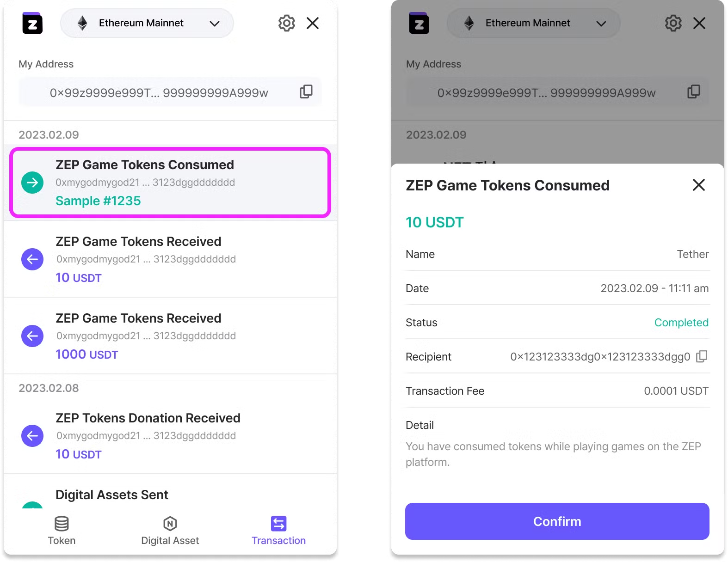The image size is (728, 562).
Task: Click the Completed status link
Action: pos(681,323)
